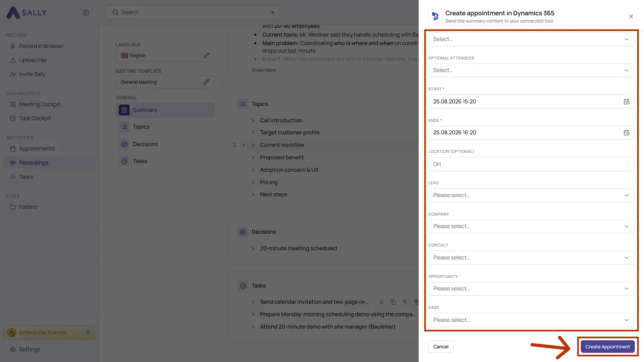Select Topics in the General list

click(165, 127)
